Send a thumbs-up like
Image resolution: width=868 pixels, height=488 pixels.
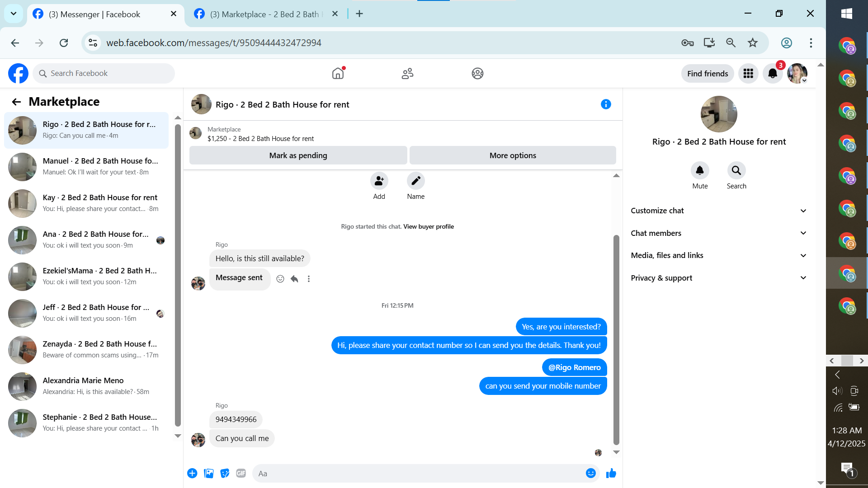tap(611, 473)
